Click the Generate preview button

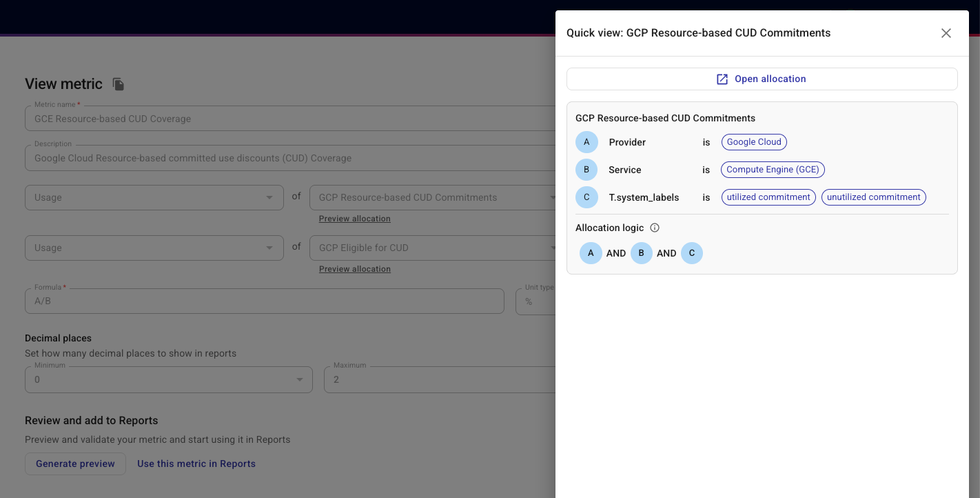(x=75, y=464)
